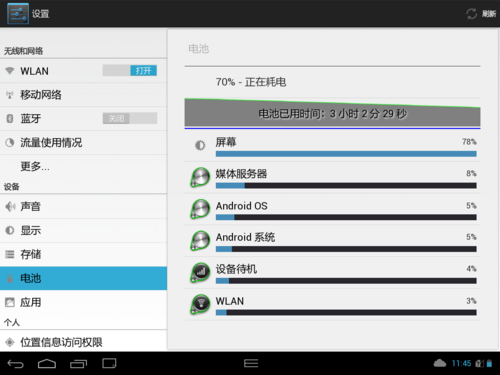
Task: Click the SIM card status icon
Action: tap(480, 363)
